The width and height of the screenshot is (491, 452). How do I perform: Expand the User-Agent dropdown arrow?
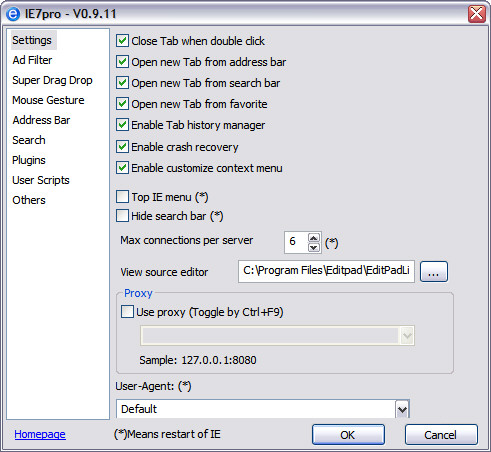click(x=402, y=409)
